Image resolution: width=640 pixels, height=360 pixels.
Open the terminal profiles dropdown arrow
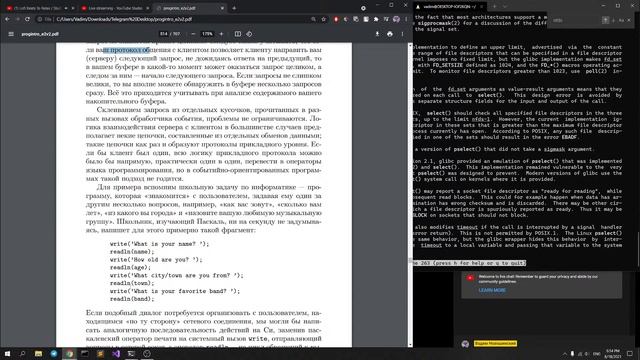tap(505, 7)
